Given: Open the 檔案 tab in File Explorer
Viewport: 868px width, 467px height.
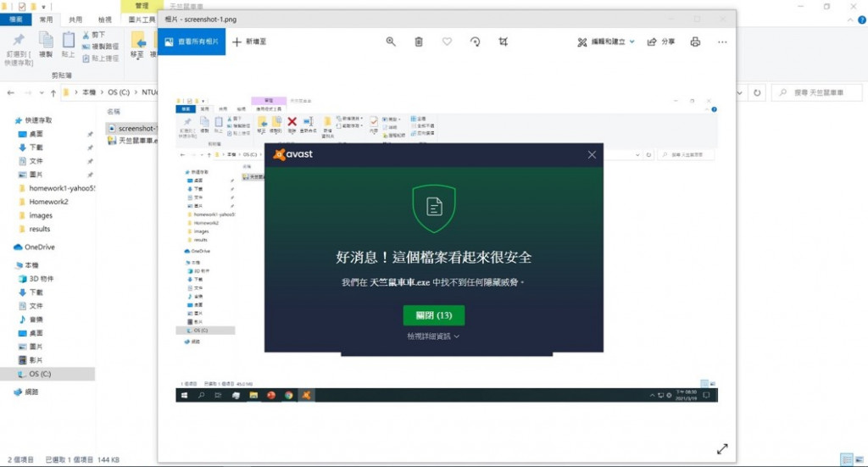Looking at the screenshot, I should pos(15,19).
